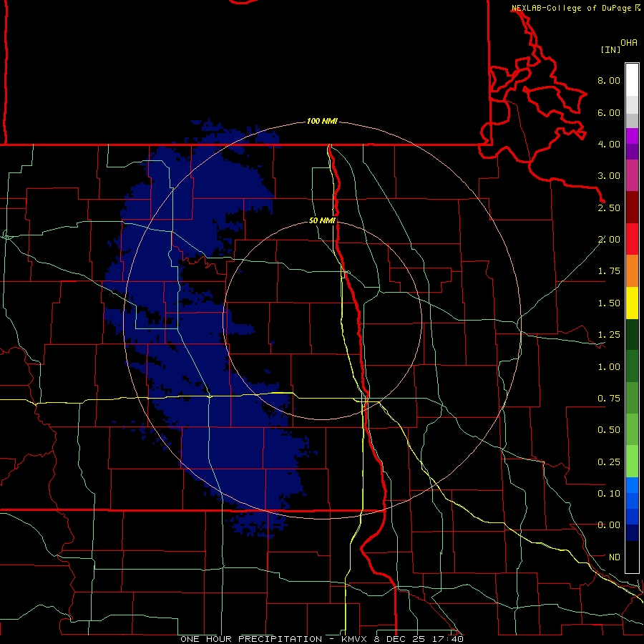
Task: Click the 17:40 timestamp
Action: 448,639
